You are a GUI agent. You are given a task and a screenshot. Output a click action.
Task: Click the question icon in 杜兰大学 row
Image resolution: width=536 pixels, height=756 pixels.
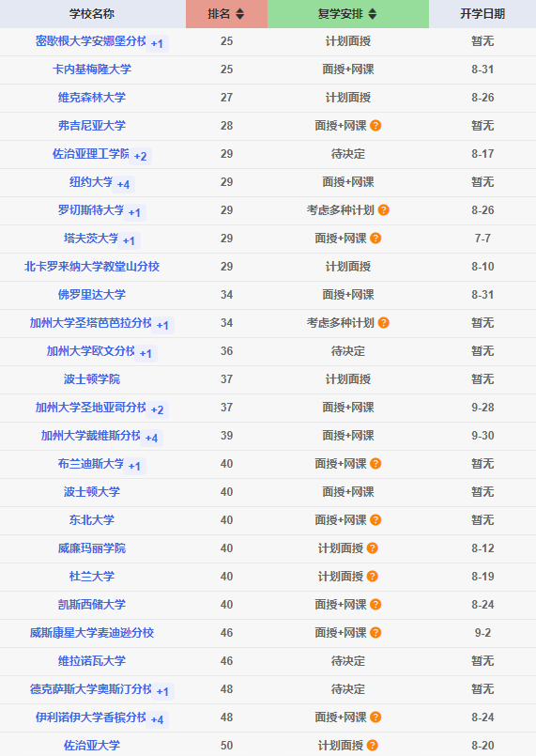pos(372,577)
